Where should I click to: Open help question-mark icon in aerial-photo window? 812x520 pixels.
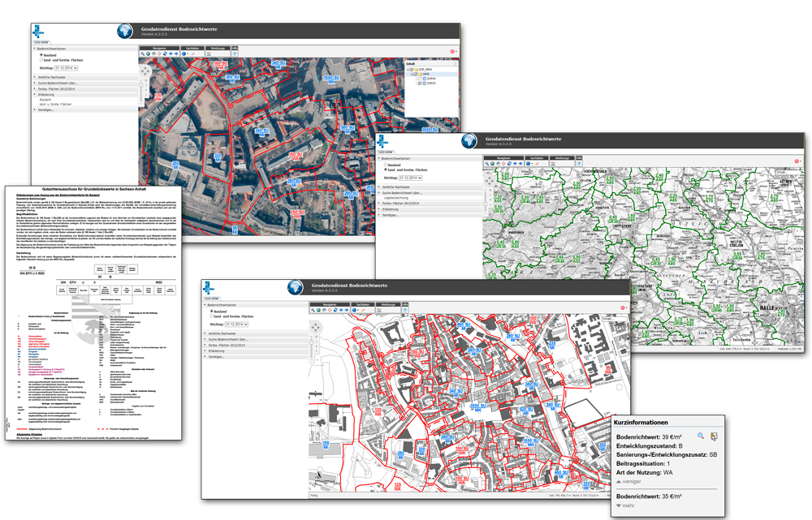click(x=235, y=54)
